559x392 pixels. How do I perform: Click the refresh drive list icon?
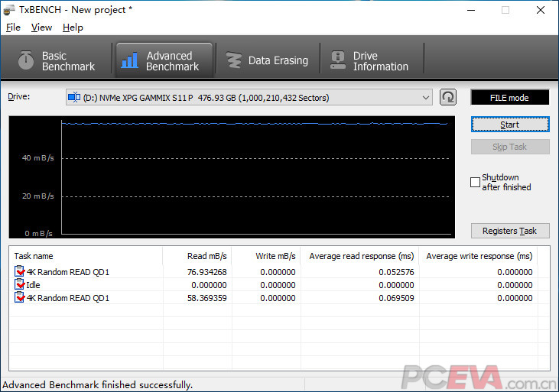click(448, 97)
